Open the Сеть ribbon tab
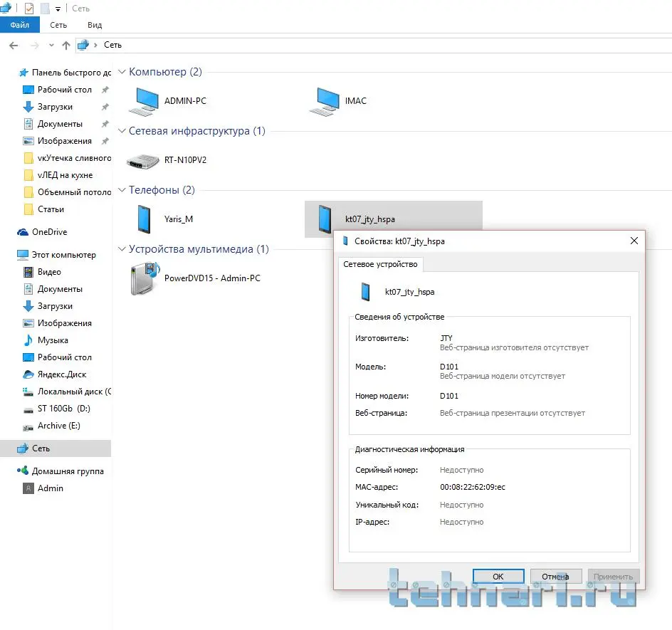 tap(58, 25)
